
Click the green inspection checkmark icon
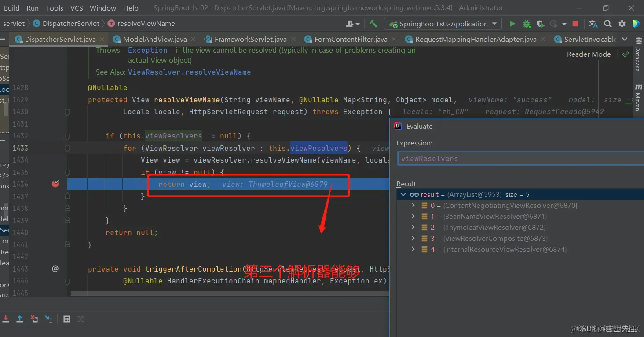tap(625, 54)
